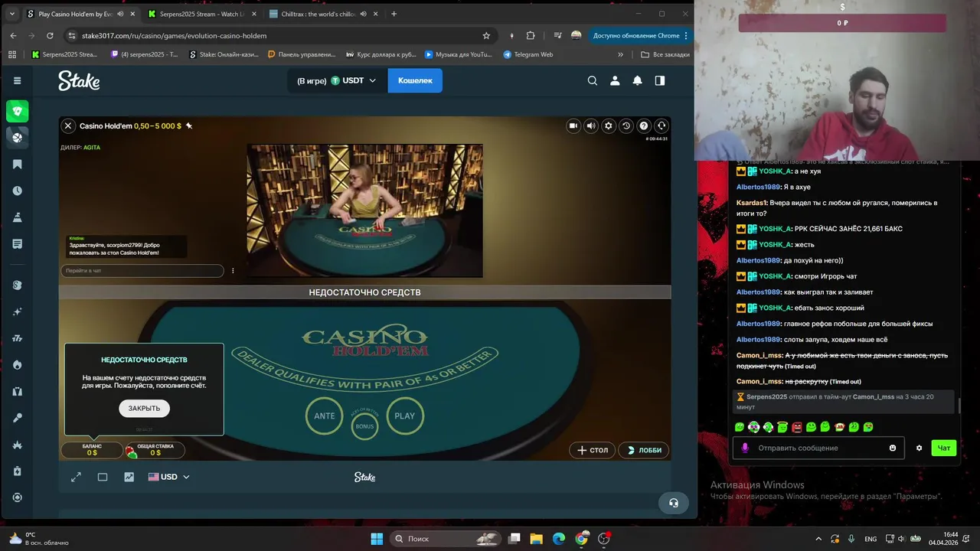The width and height of the screenshot is (980, 551).
Task: Open the ЛОББИ button
Action: pyautogui.click(x=644, y=450)
